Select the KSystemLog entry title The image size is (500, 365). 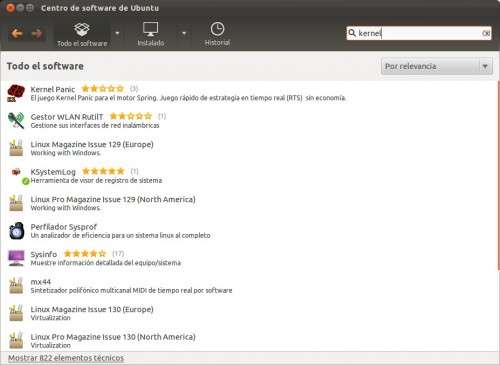tap(53, 172)
